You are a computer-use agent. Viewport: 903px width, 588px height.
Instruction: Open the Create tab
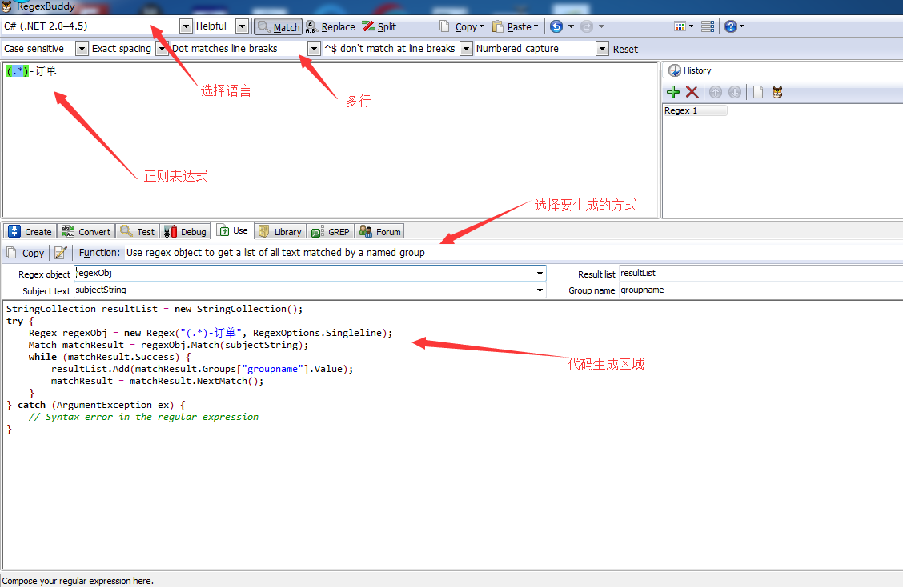30,231
